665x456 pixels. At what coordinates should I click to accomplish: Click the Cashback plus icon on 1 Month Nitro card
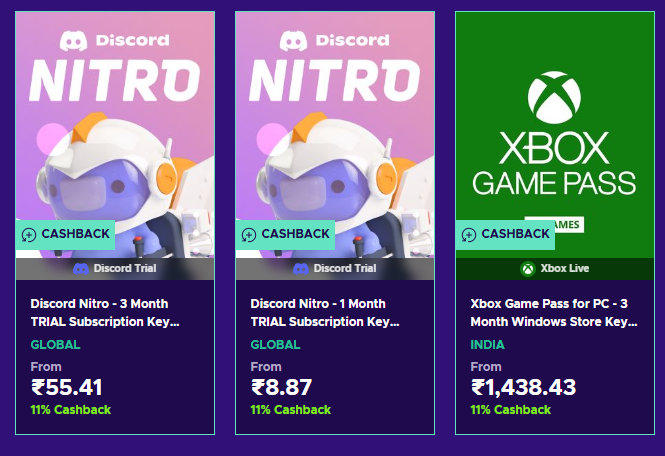249,235
